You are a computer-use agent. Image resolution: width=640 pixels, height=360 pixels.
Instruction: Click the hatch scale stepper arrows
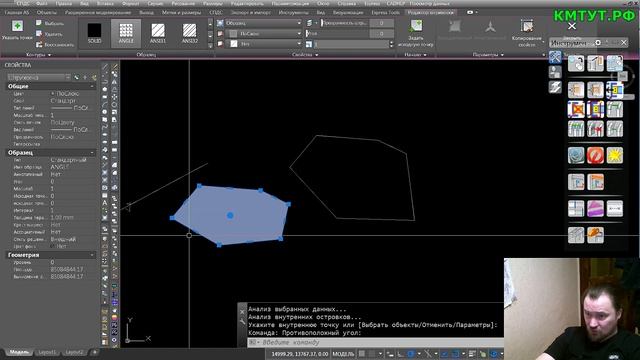click(x=391, y=44)
